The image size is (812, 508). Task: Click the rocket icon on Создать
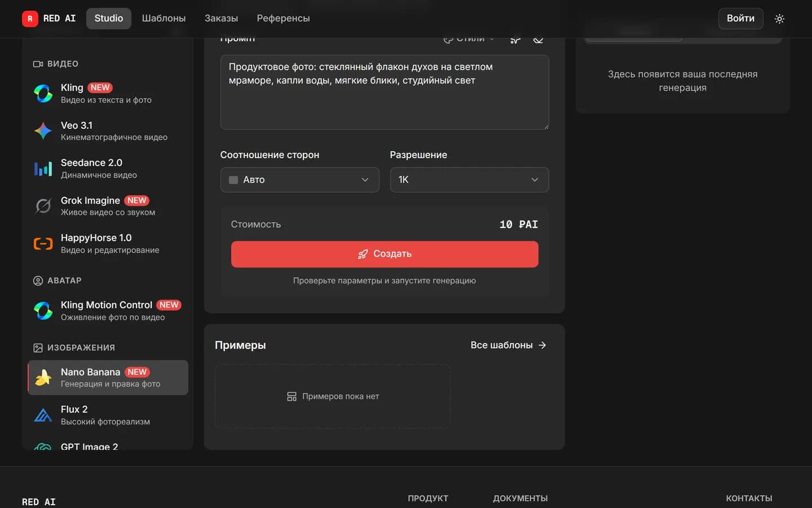click(x=363, y=254)
